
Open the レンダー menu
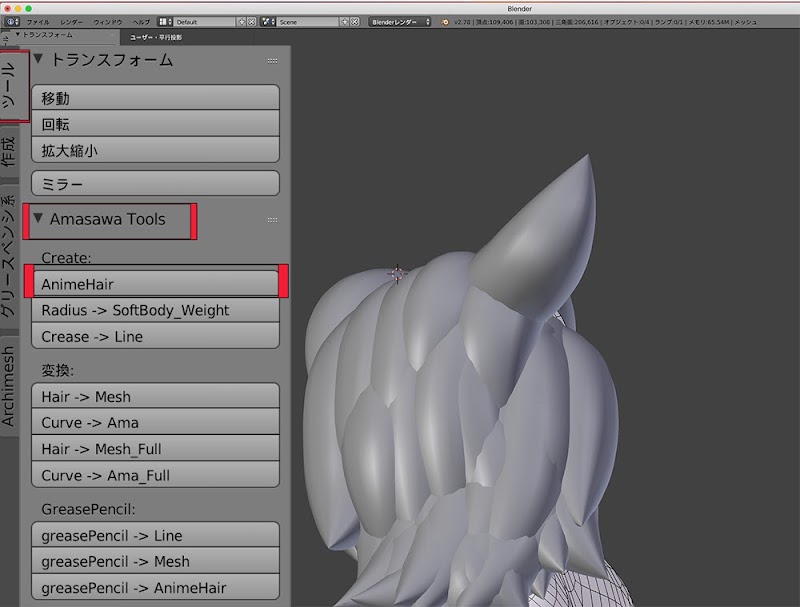point(71,22)
